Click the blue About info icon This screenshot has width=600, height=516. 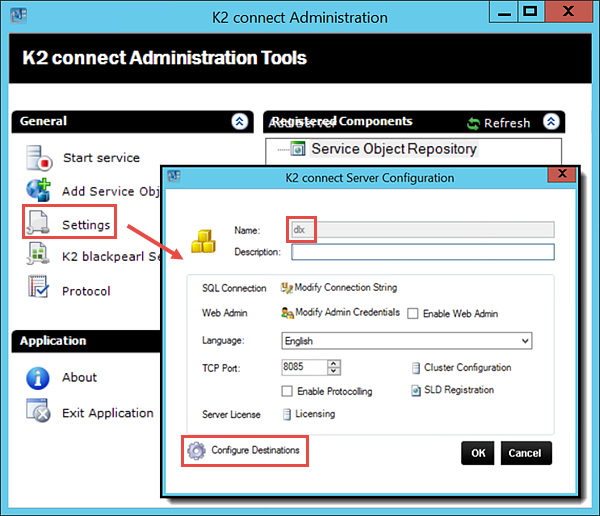pos(38,378)
